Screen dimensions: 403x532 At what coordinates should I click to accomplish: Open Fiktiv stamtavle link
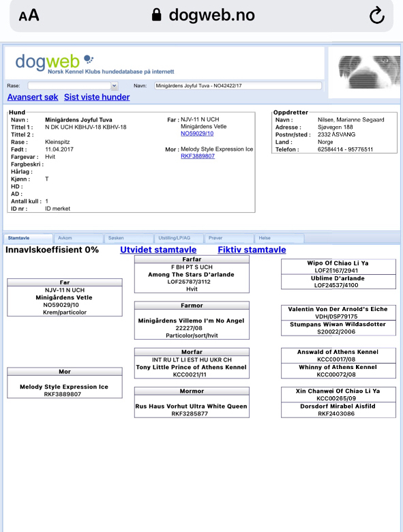pyautogui.click(x=252, y=250)
